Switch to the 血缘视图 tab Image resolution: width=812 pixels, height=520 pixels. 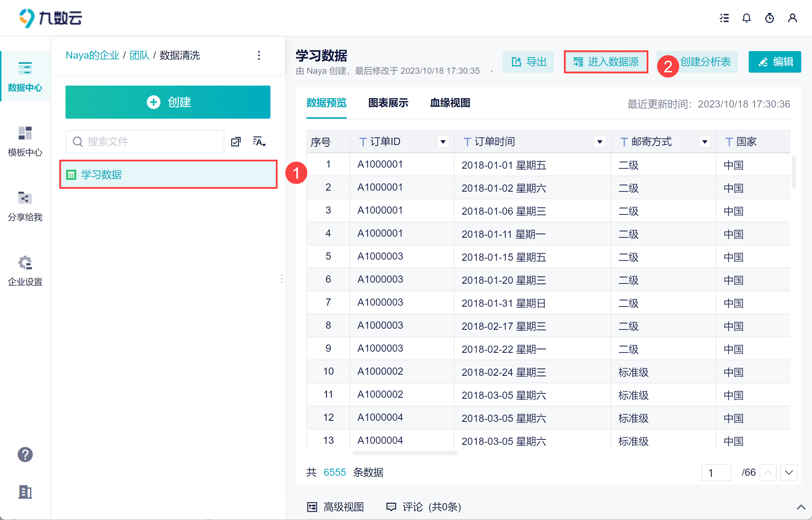click(450, 103)
